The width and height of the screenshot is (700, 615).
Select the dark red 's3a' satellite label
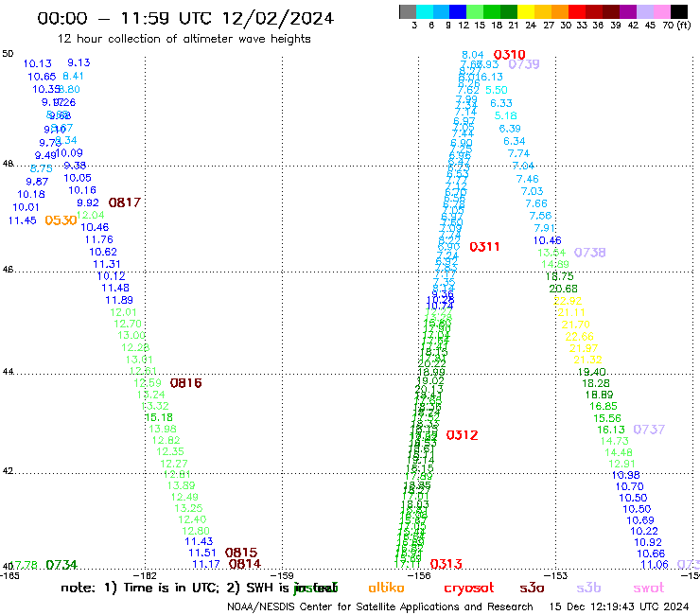click(532, 589)
